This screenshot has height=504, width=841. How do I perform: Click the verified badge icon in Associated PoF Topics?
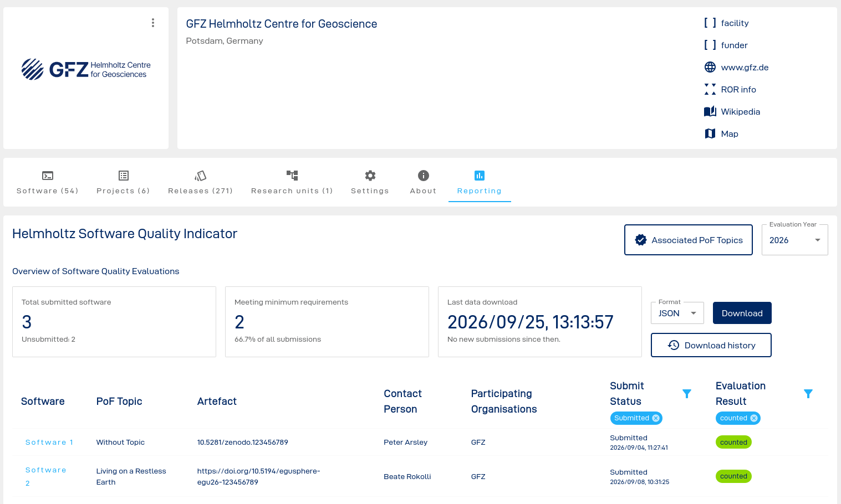[641, 240]
